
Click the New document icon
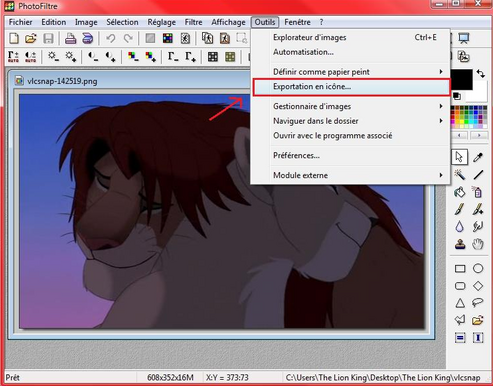pyautogui.click(x=14, y=38)
